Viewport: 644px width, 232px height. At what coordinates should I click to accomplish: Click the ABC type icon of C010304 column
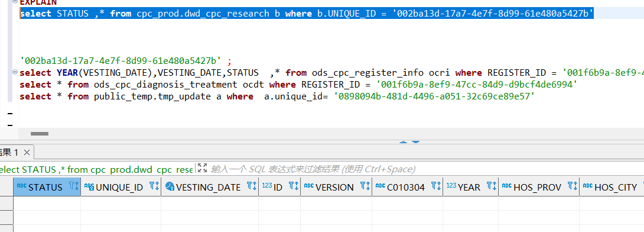click(380, 185)
